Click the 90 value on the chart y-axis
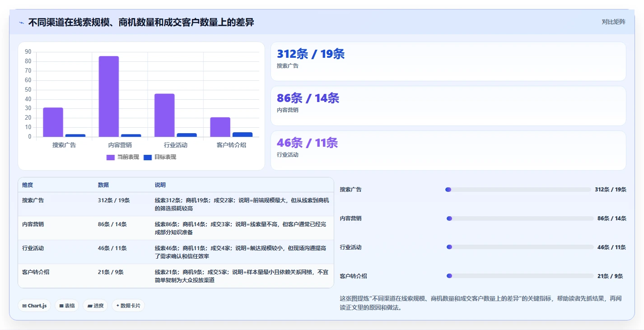 click(28, 52)
